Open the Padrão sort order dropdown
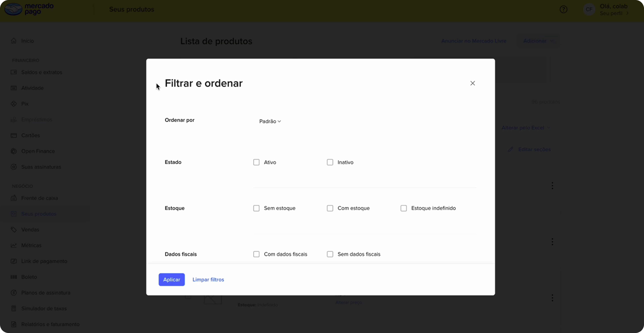 tap(270, 121)
